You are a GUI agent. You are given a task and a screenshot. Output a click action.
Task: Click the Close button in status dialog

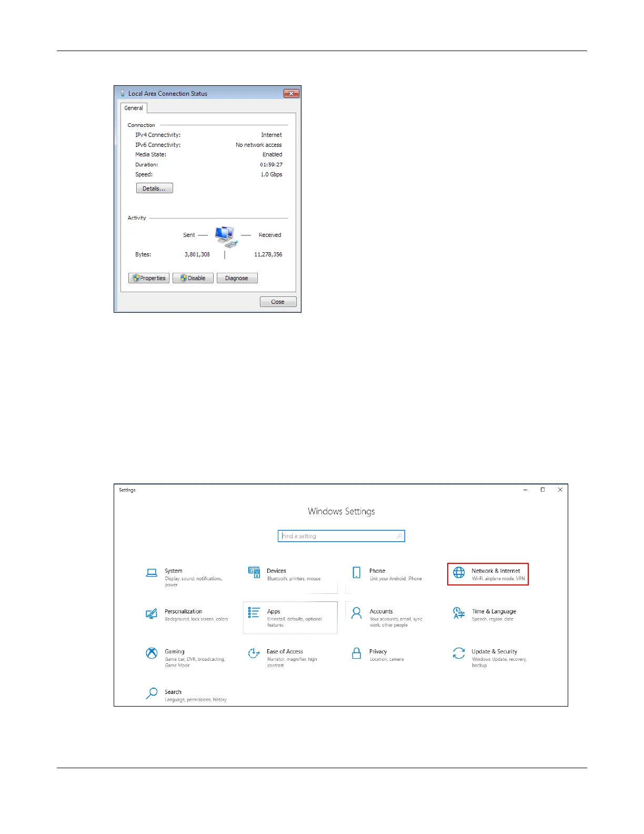click(278, 302)
